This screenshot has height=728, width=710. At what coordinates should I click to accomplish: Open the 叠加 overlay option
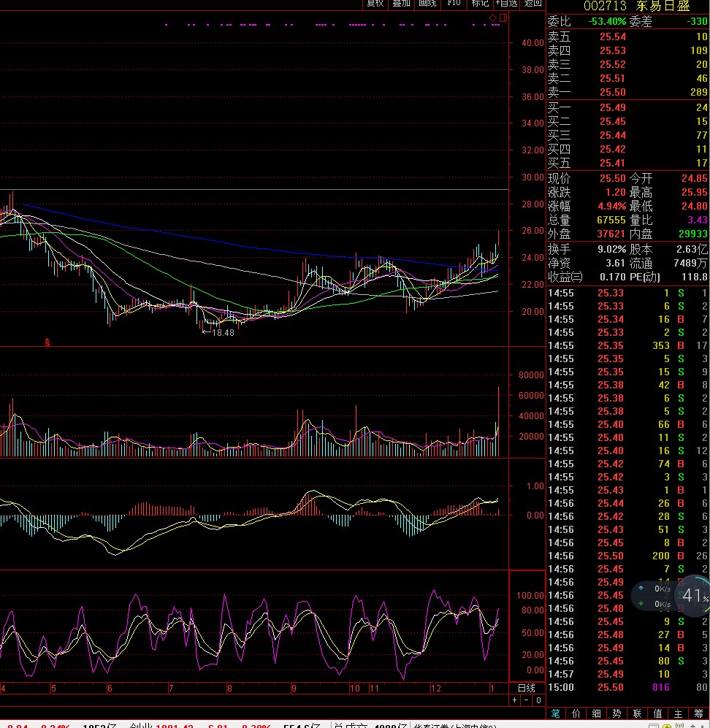pos(401,4)
